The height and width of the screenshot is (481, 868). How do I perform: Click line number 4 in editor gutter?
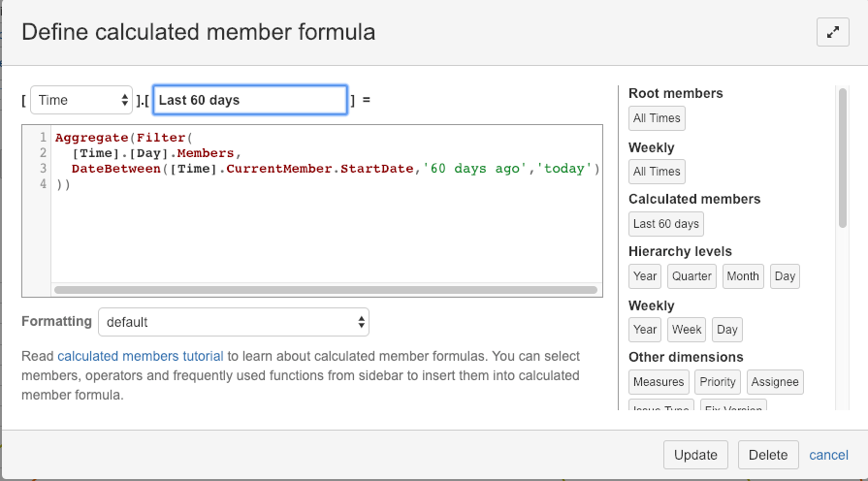click(x=44, y=183)
